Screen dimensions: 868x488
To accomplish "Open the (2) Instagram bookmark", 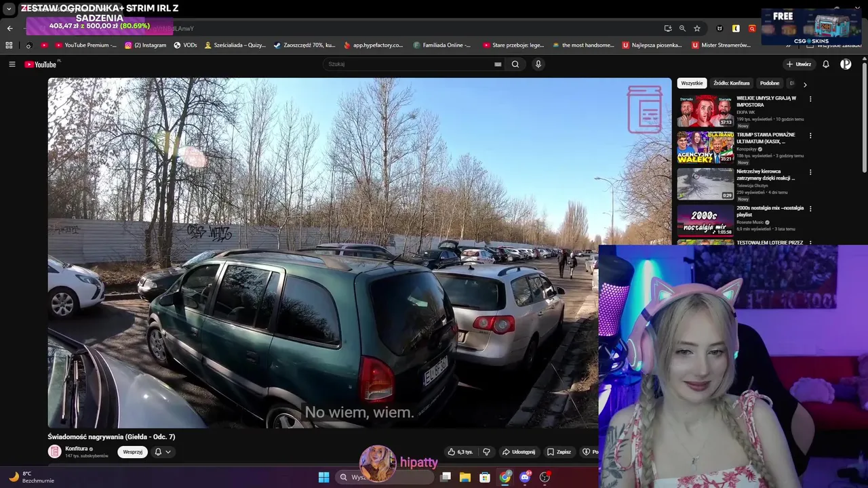I will point(145,45).
